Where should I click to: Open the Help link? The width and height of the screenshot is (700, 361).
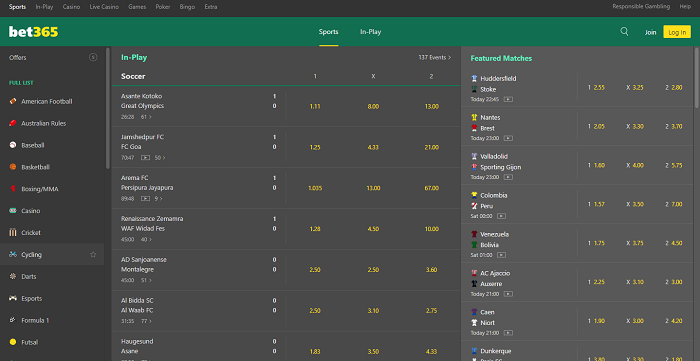pyautogui.click(x=685, y=7)
